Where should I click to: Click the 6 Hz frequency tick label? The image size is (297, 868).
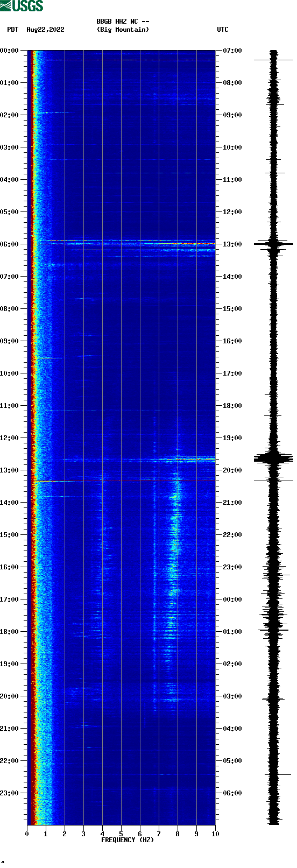(x=140, y=834)
